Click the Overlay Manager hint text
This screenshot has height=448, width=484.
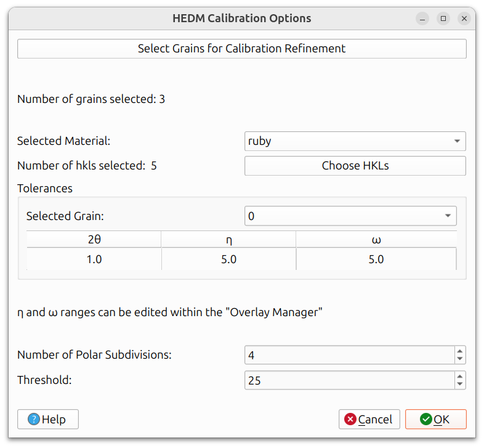170,312
